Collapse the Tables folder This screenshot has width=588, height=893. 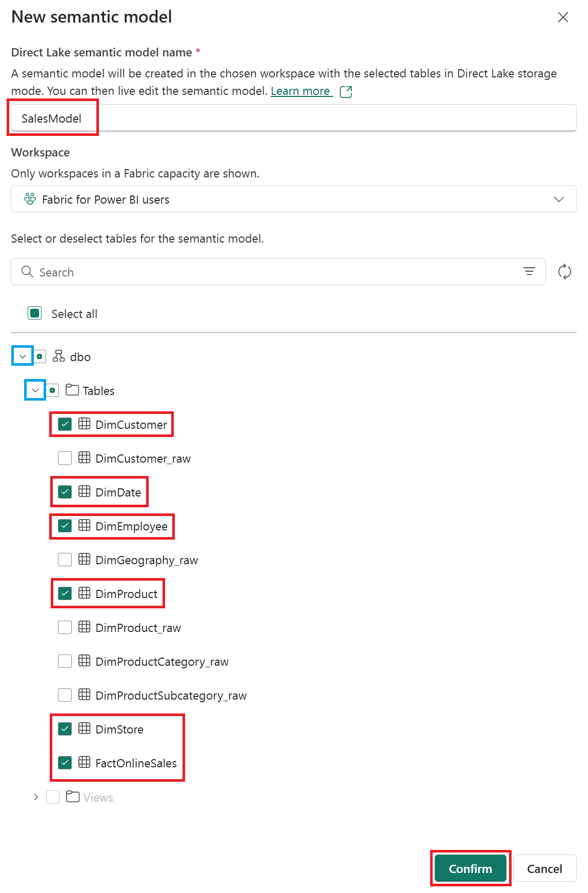tap(35, 390)
